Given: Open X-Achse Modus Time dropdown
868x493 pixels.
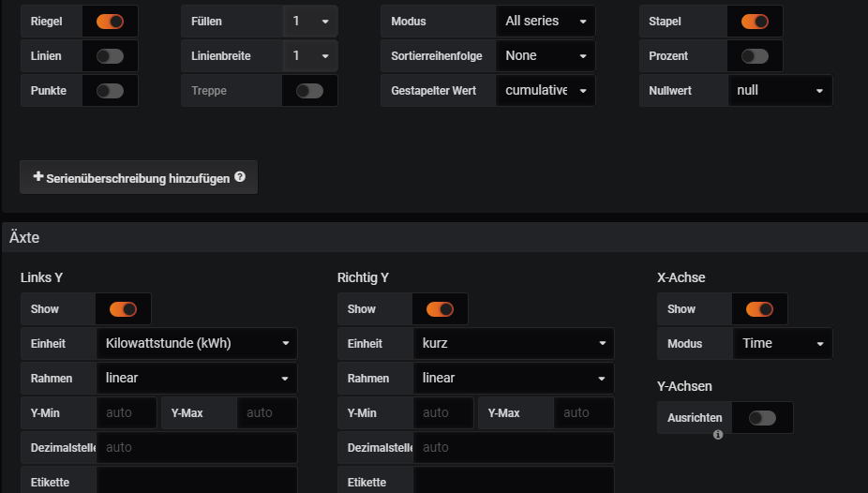Looking at the screenshot, I should pyautogui.click(x=782, y=344).
